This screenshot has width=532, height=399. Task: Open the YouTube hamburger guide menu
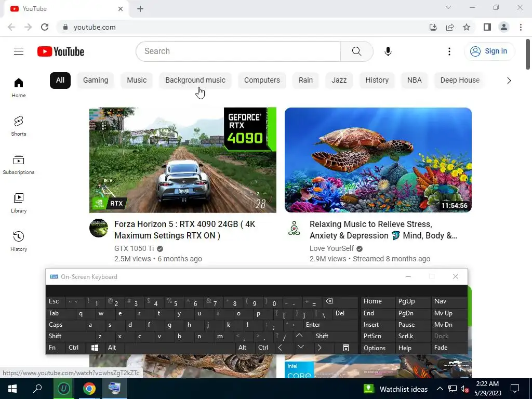coord(19,51)
